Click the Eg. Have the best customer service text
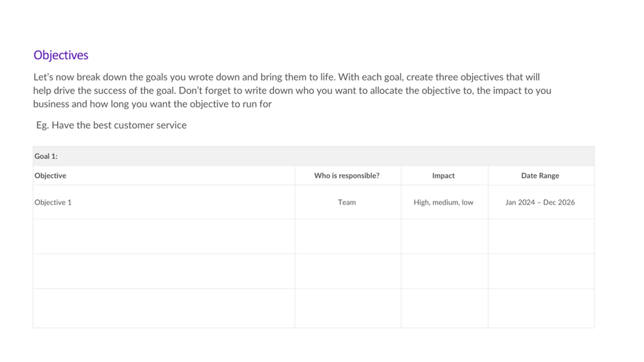This screenshot has height=362, width=644. click(x=111, y=125)
